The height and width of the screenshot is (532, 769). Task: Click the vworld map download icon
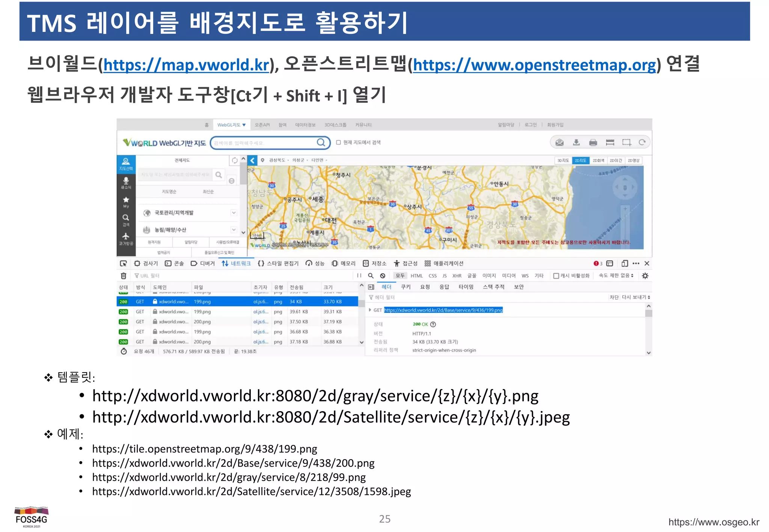pos(576,143)
